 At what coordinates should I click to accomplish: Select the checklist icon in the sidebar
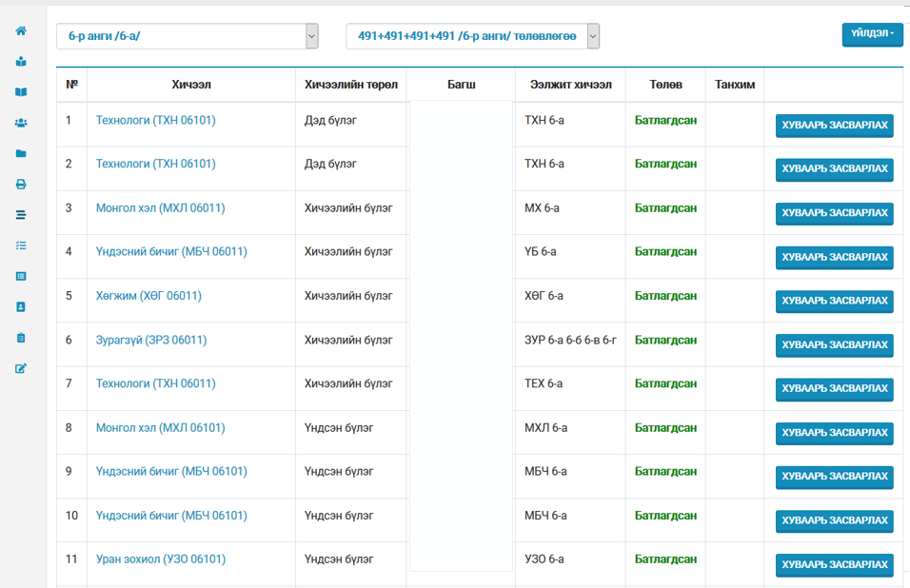(x=21, y=245)
